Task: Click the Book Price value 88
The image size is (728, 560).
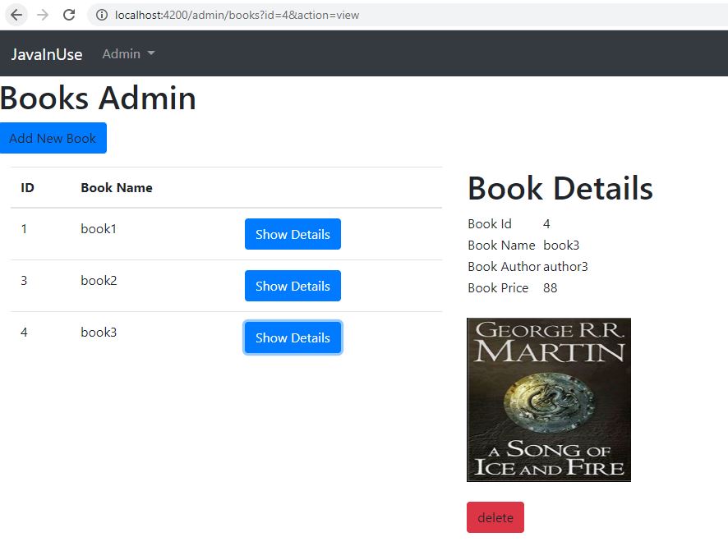Action: click(x=551, y=287)
